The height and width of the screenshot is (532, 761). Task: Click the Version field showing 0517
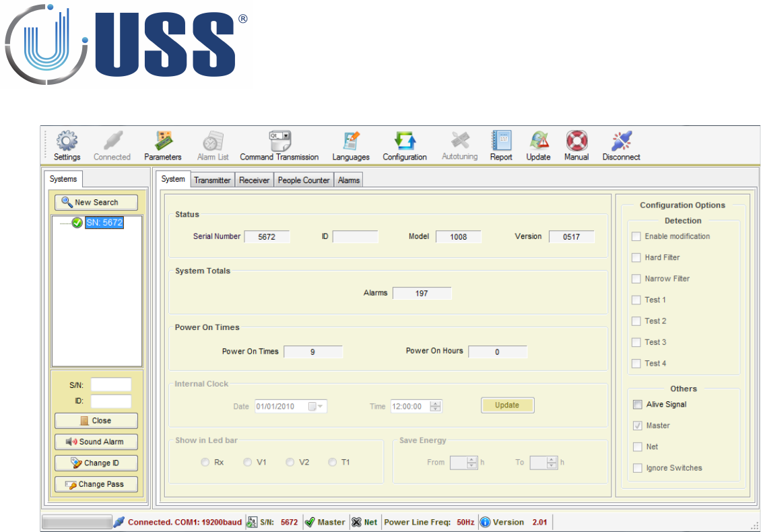[572, 237]
